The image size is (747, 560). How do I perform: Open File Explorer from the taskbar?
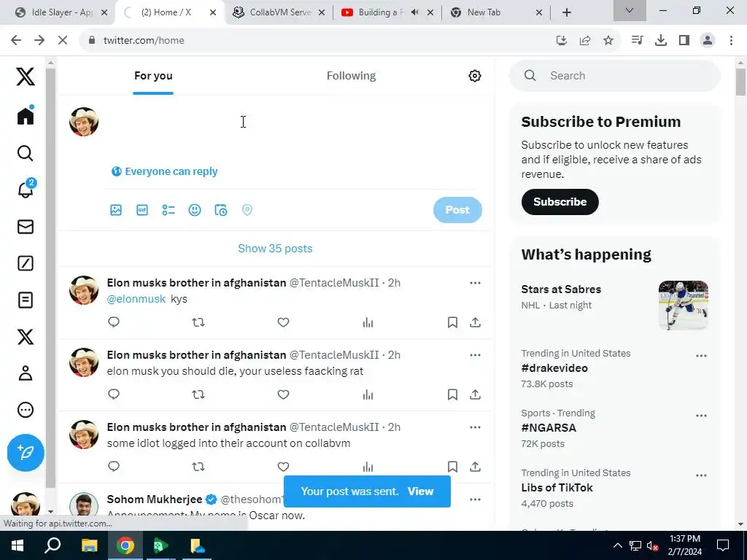[x=89, y=545]
